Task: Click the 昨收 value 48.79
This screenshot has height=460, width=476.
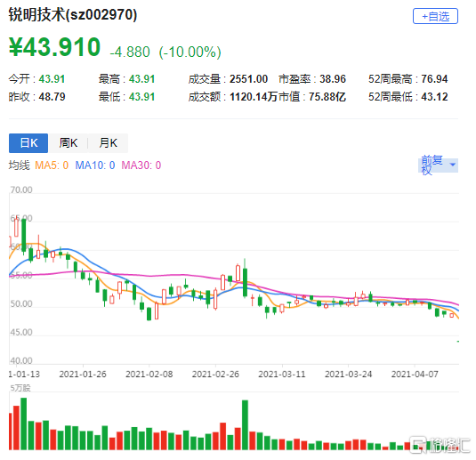Action: click(52, 97)
